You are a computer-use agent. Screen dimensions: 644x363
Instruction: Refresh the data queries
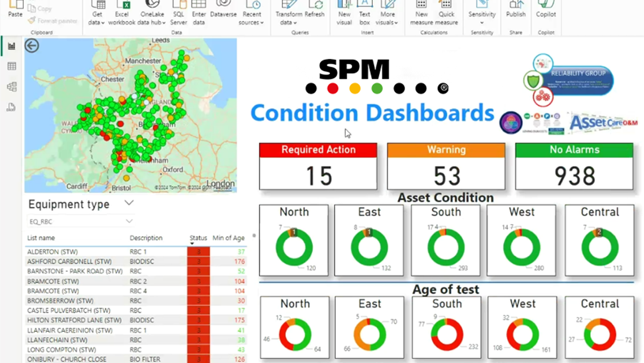point(315,11)
